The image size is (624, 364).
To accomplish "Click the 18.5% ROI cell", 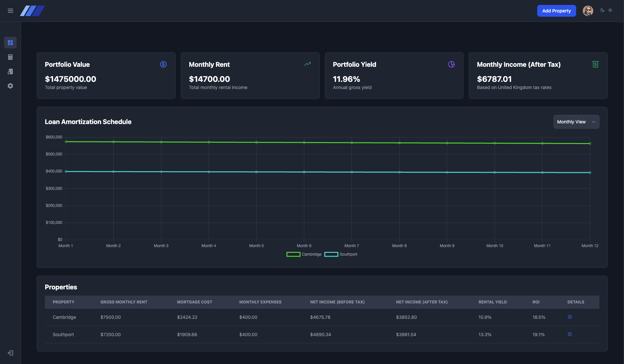I will coord(539,317).
